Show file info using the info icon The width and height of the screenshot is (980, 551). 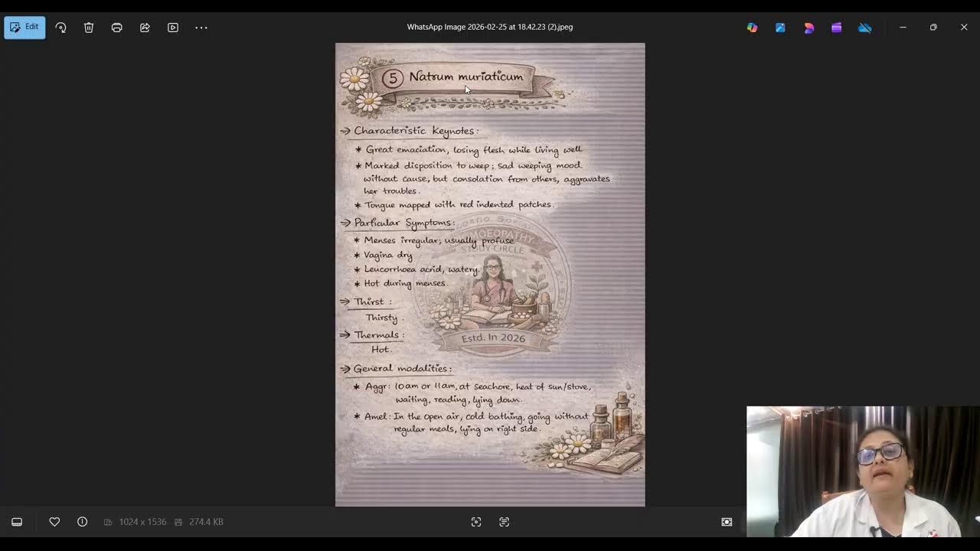point(82,522)
